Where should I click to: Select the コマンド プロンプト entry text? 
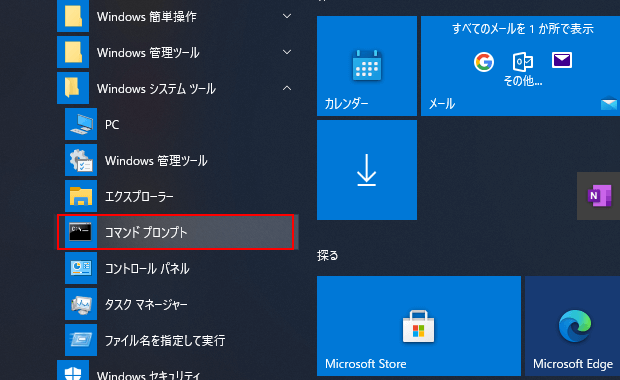146,233
